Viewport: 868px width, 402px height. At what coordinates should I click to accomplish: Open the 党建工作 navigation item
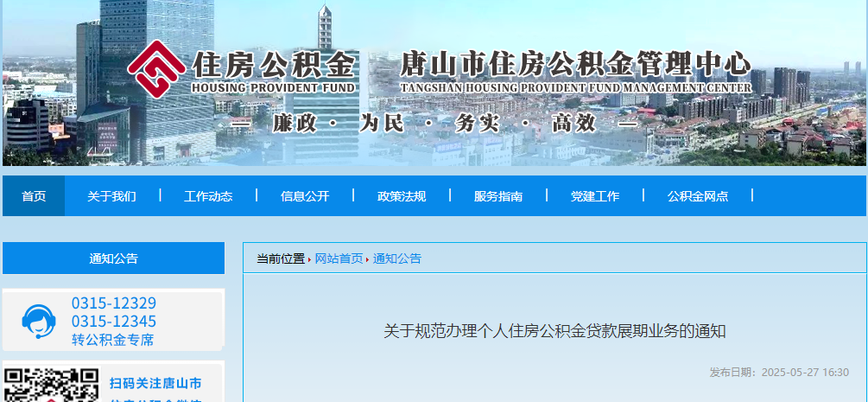pos(595,196)
